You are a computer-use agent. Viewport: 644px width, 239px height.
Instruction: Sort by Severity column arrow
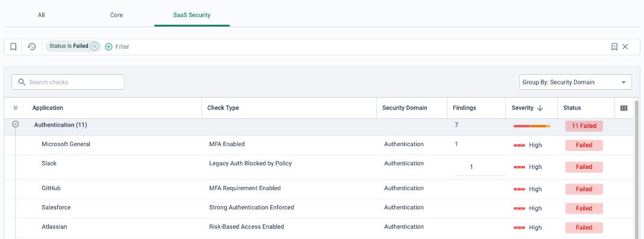click(x=540, y=108)
